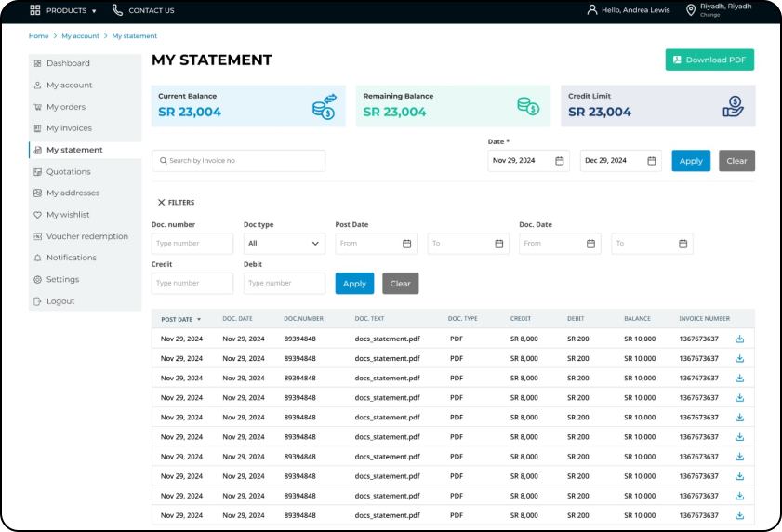Download the last visible table row

[x=739, y=515]
